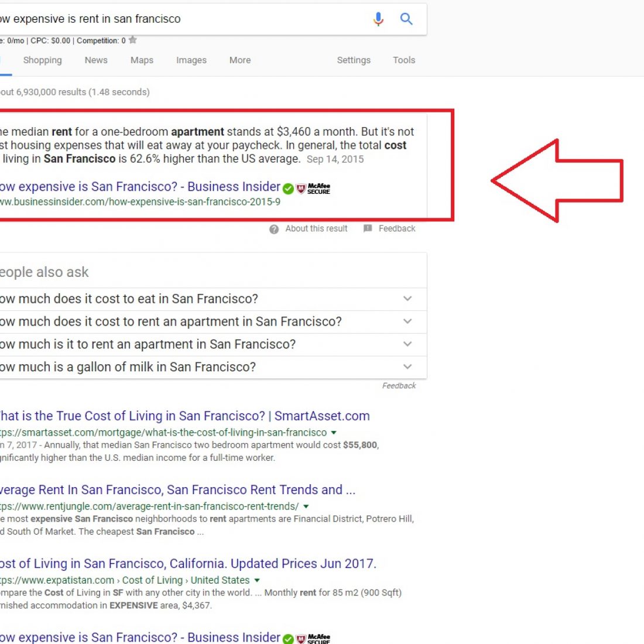Switch to the Maps tab
644x644 pixels.
coord(142,60)
